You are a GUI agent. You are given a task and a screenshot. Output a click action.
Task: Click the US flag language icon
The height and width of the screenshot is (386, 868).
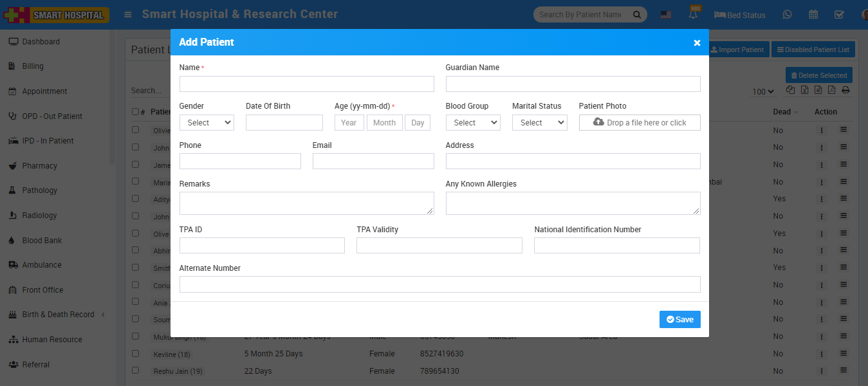coord(666,15)
